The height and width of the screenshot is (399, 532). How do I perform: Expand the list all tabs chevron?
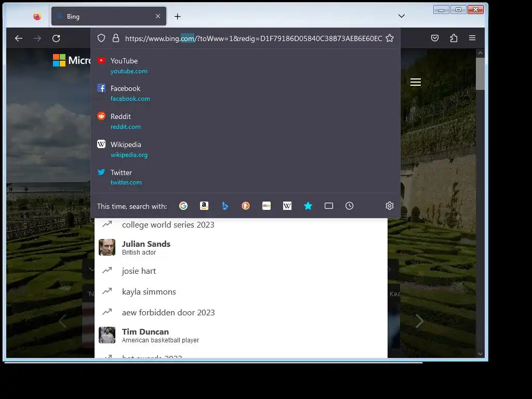point(402,16)
